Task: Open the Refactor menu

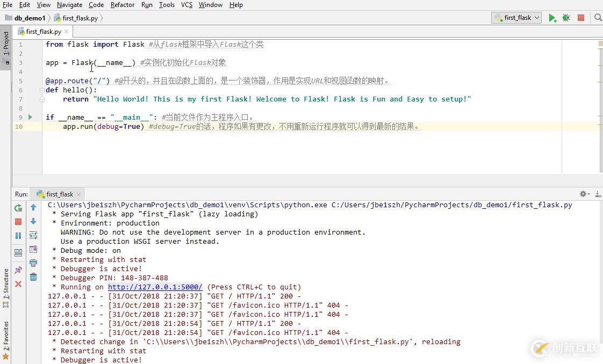Action: tap(122, 5)
